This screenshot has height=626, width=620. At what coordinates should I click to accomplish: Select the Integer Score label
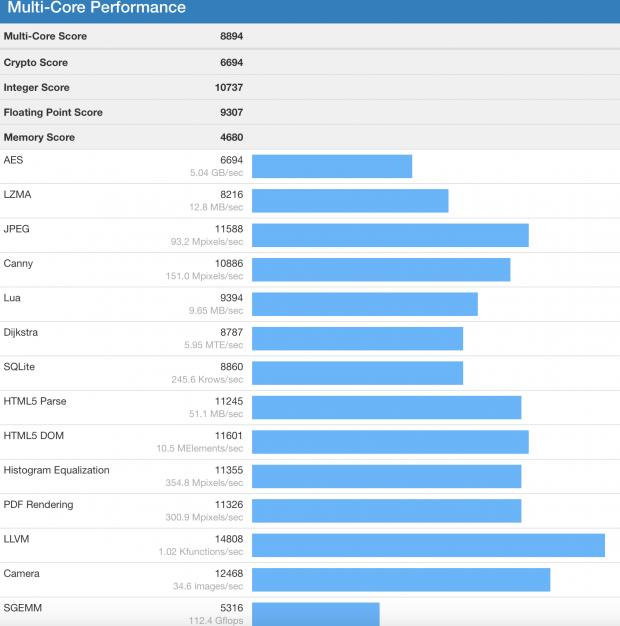(x=39, y=87)
